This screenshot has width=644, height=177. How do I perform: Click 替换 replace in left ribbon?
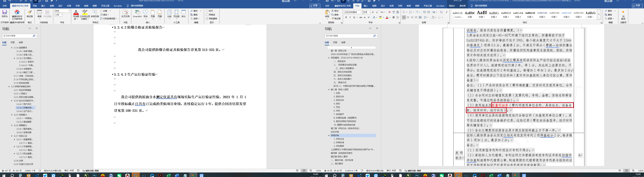tap(194, 15)
